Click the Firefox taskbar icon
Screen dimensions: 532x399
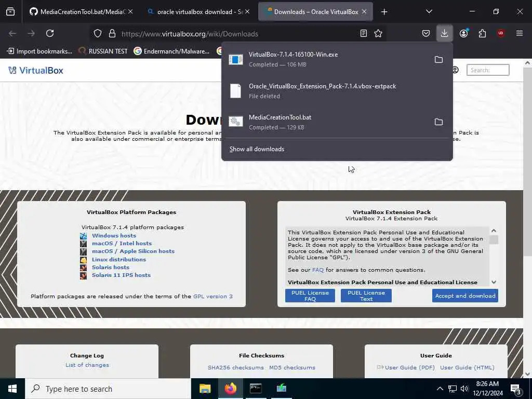pyautogui.click(x=230, y=389)
